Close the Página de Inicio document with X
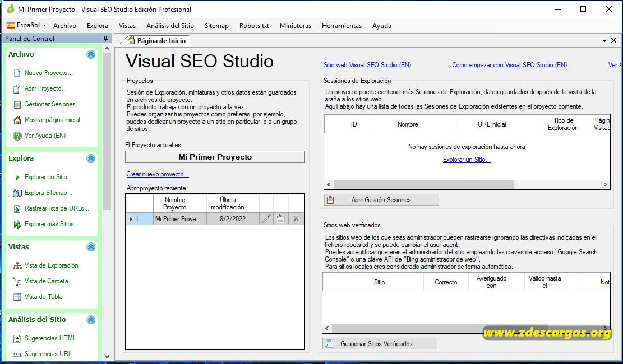The image size is (623, 364). pos(613,40)
